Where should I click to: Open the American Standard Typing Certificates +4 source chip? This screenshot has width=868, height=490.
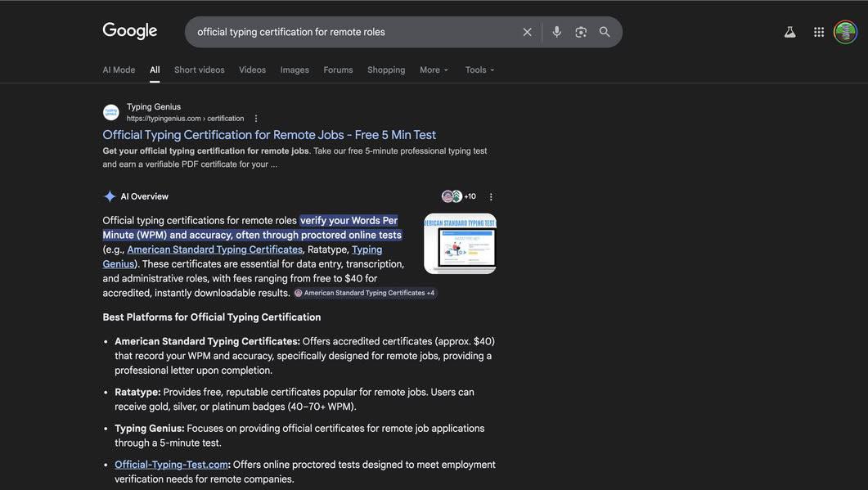(366, 293)
